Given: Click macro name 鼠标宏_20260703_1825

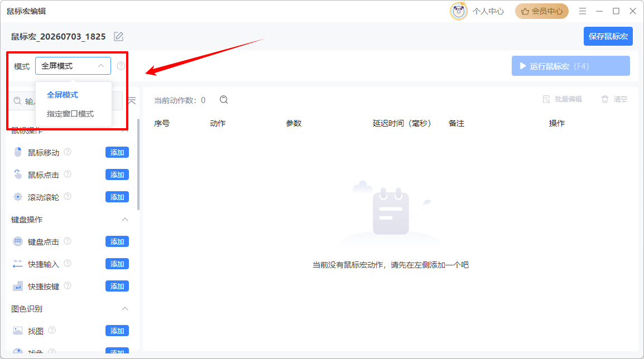Looking at the screenshot, I should tap(59, 37).
